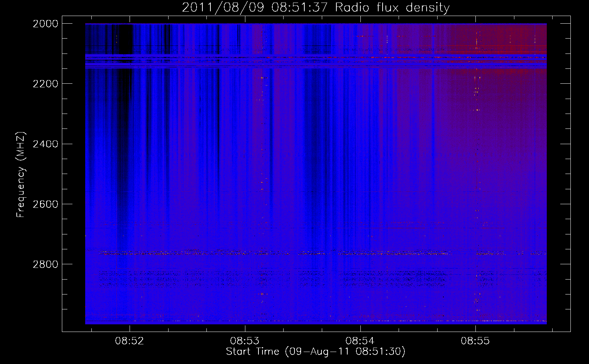Click the 08:52 time tick label

(130, 341)
